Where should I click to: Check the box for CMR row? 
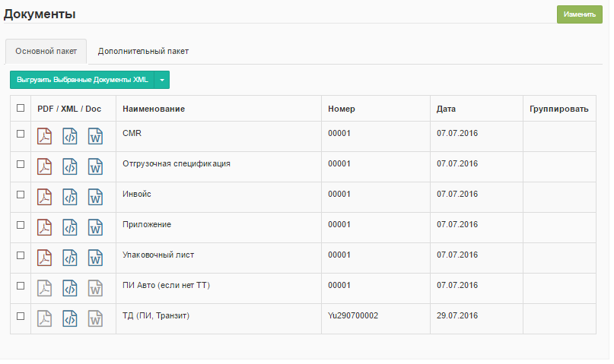coord(21,134)
